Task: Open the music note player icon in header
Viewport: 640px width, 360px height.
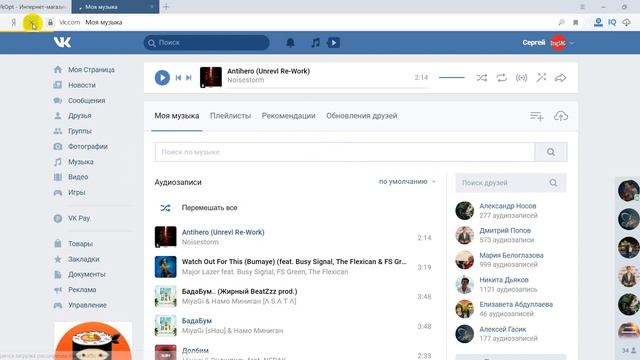Action: (x=316, y=42)
